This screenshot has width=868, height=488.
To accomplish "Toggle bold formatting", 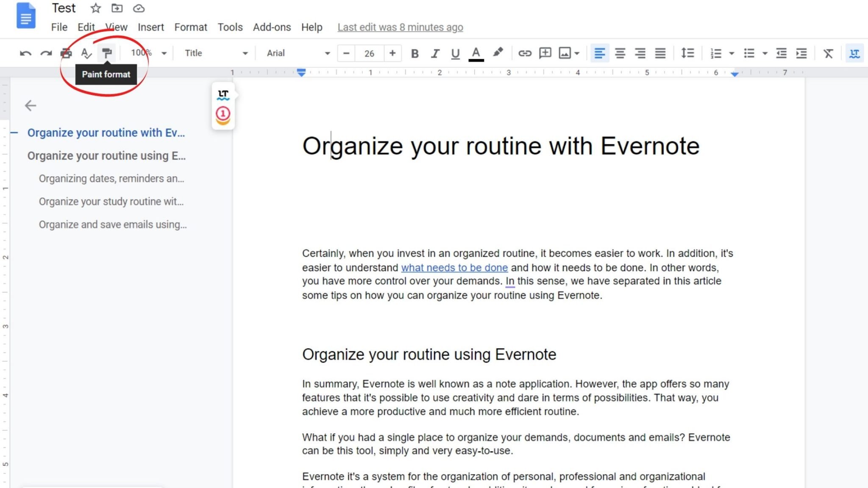I will coord(415,53).
